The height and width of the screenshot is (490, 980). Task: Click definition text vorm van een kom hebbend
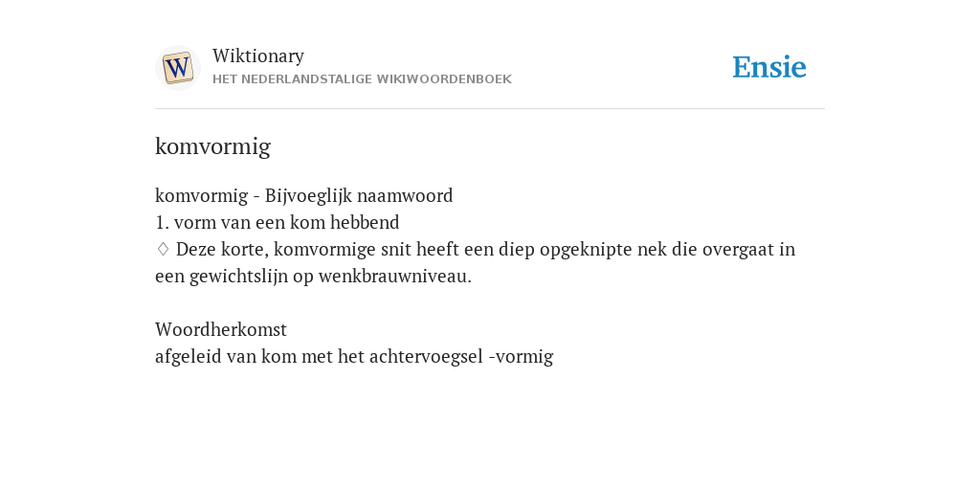[x=286, y=222]
